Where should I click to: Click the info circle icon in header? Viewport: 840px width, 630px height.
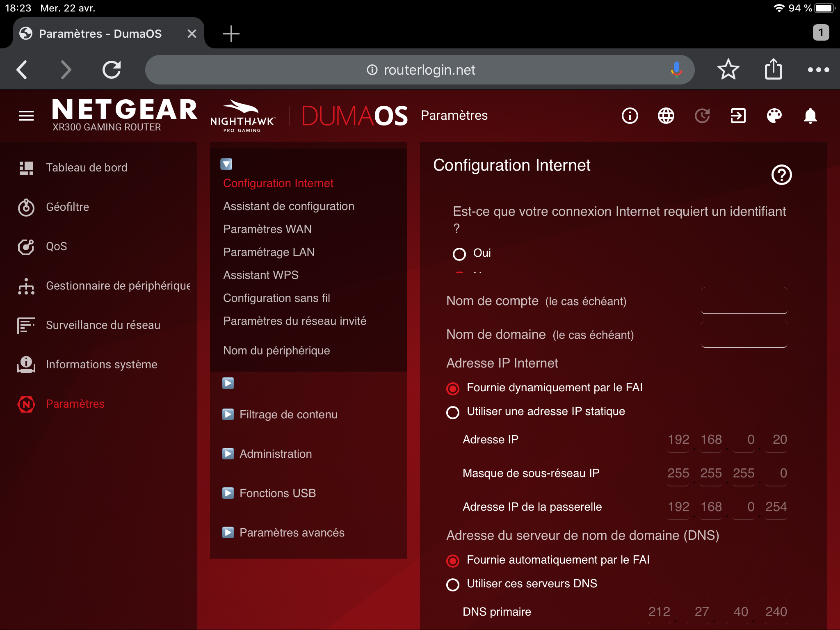[630, 116]
